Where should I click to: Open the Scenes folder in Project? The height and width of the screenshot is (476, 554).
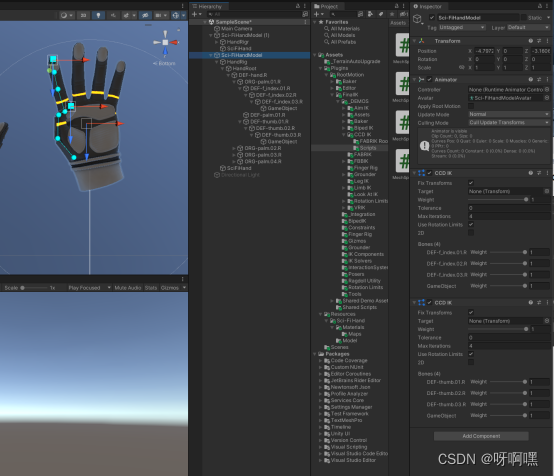point(339,347)
